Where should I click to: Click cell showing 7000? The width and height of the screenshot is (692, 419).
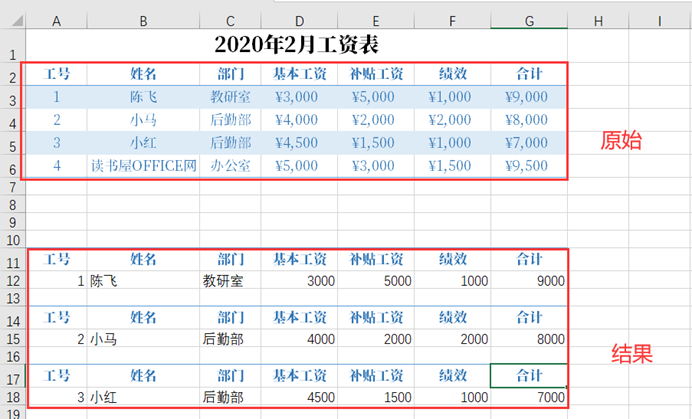[x=529, y=397]
